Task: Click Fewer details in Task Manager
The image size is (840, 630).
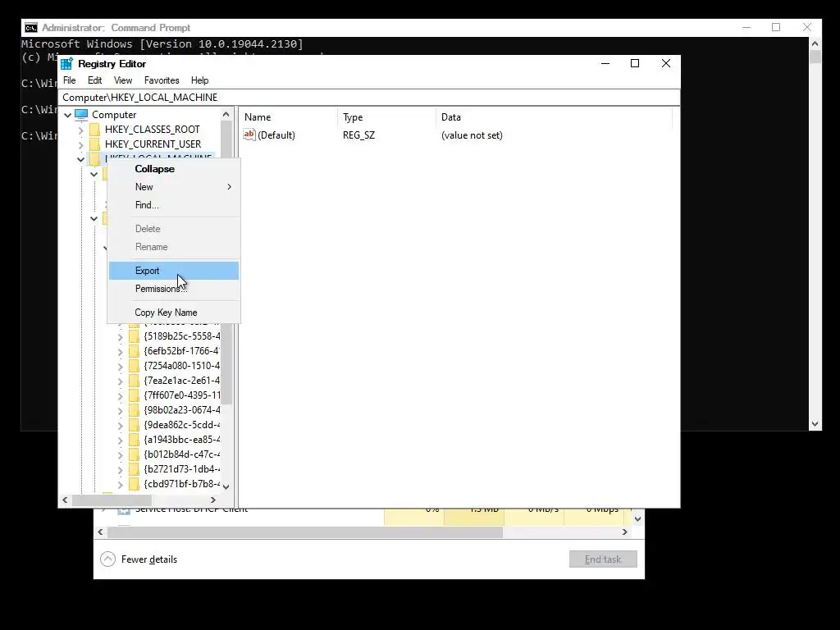Action: click(x=149, y=559)
